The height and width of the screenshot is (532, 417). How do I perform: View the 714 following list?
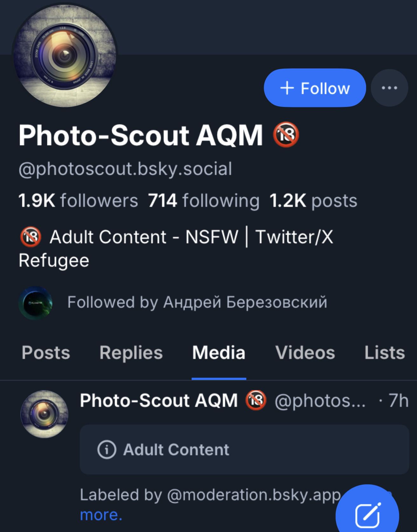(x=204, y=201)
